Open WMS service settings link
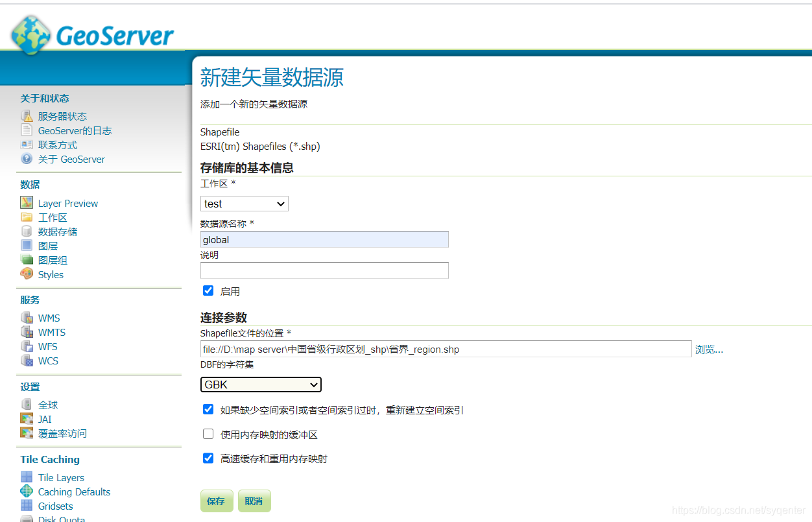The image size is (812, 522). point(49,318)
